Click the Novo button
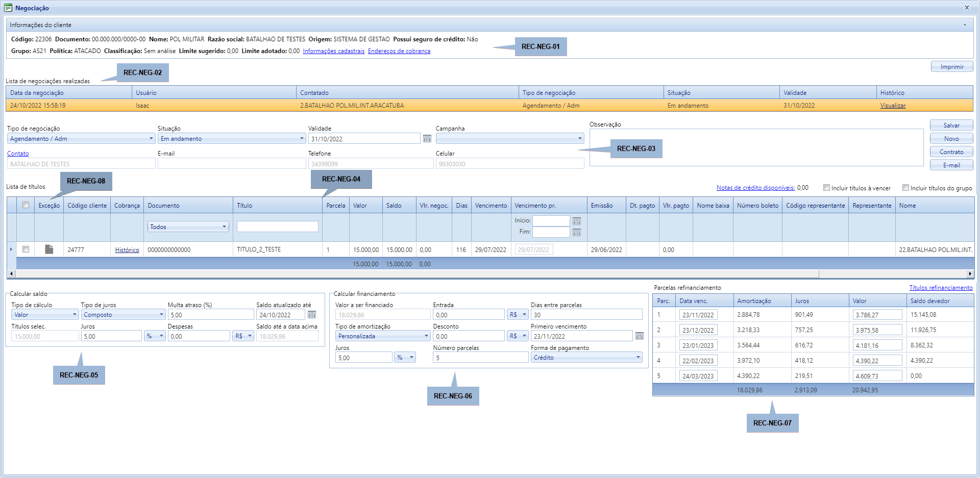This screenshot has width=980, height=478. [951, 139]
